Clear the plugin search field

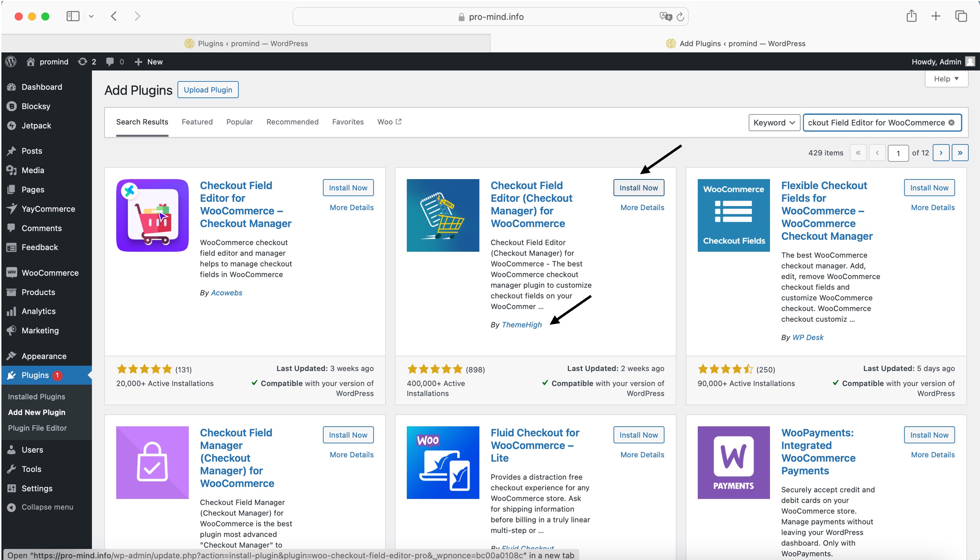(951, 123)
